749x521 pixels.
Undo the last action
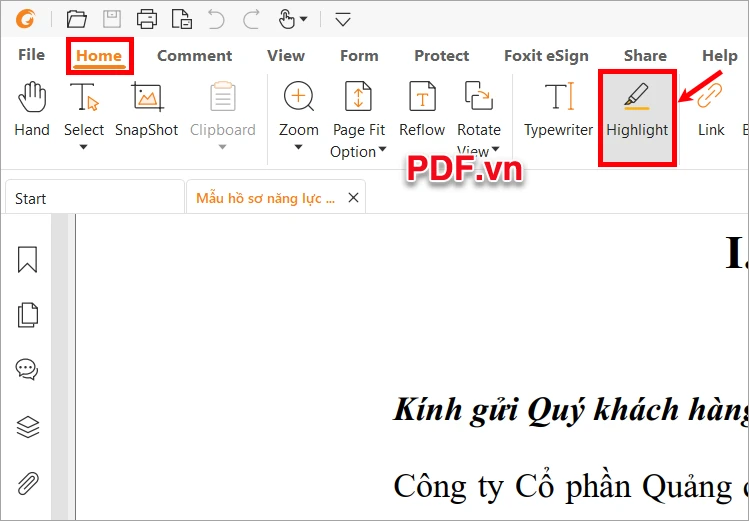pyautogui.click(x=216, y=20)
